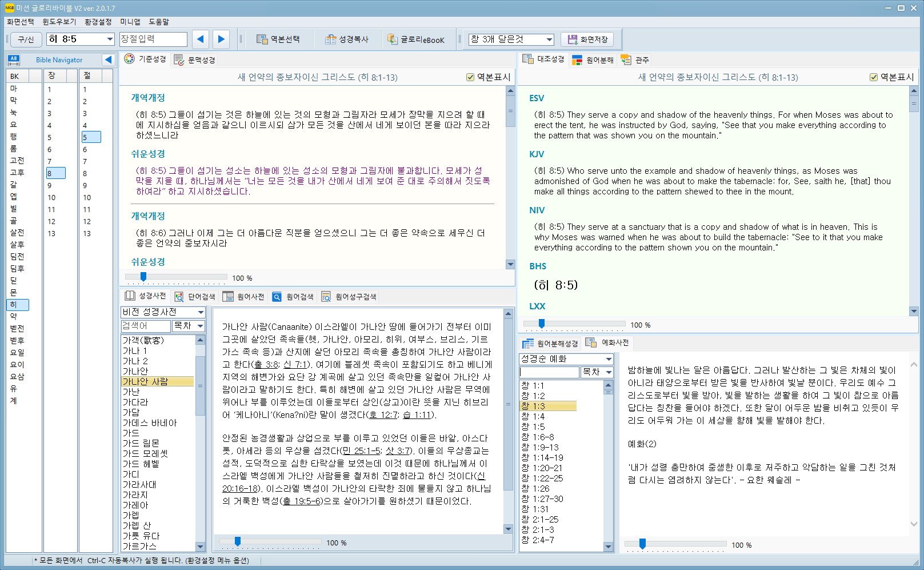This screenshot has width=924, height=570.
Task: Save the layout with 화면저장
Action: [587, 39]
